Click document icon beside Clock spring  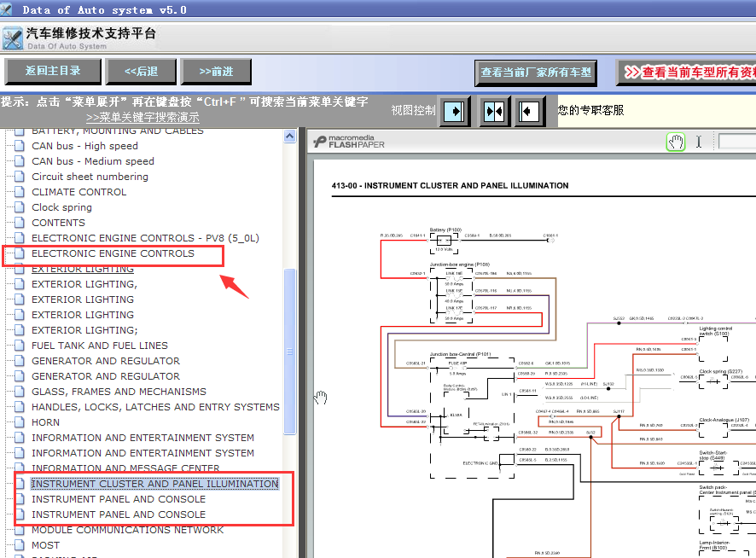(x=20, y=207)
